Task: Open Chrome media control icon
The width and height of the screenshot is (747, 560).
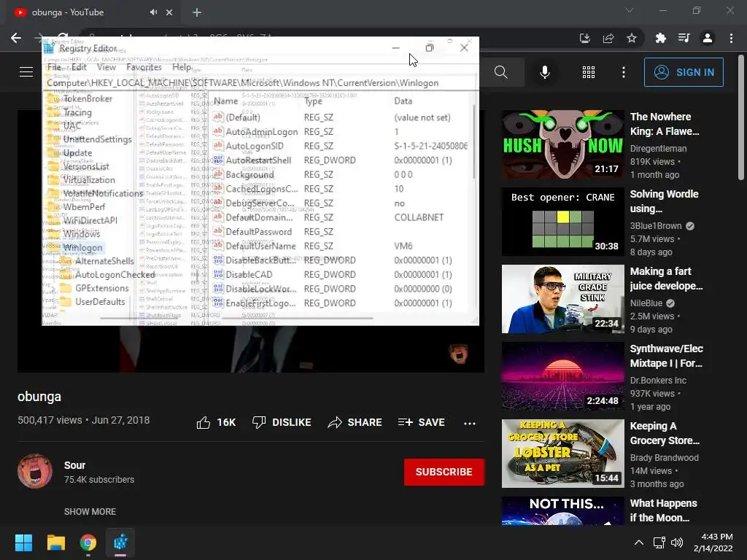Action: tap(684, 38)
